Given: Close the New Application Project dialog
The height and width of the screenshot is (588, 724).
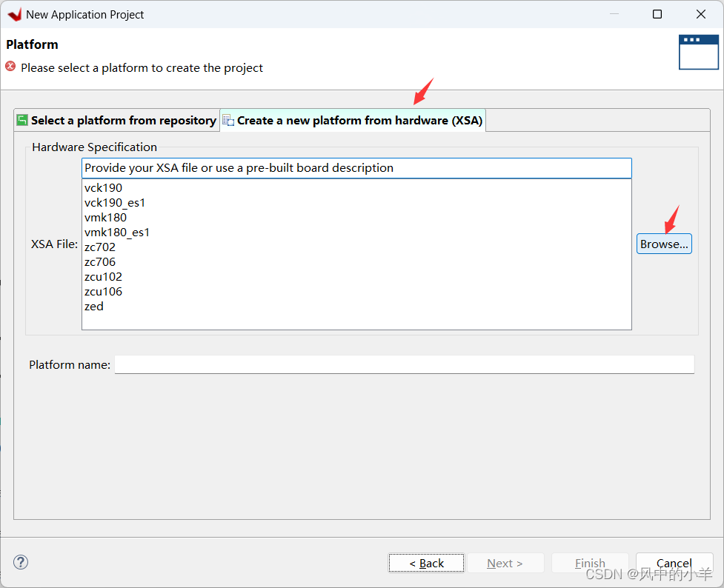Looking at the screenshot, I should click(700, 14).
